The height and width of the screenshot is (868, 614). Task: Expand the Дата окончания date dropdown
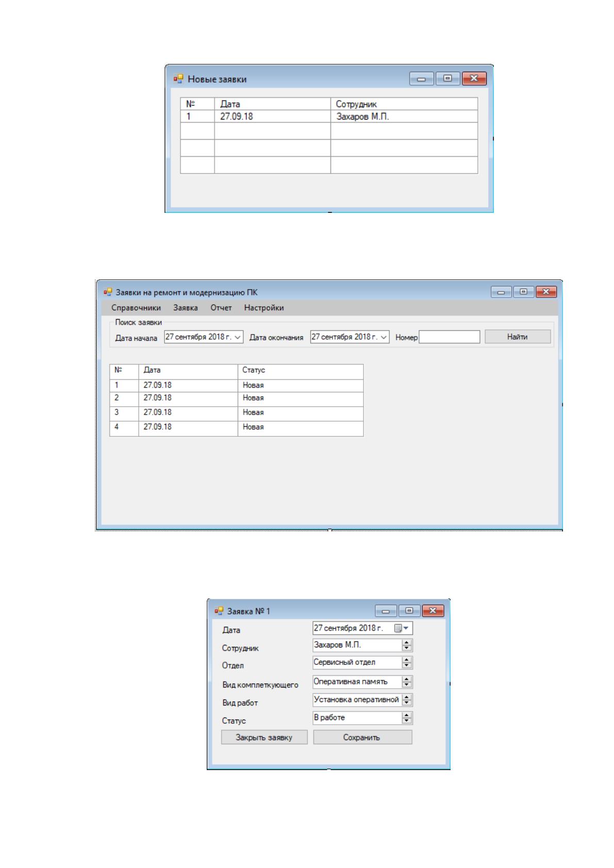(x=384, y=337)
